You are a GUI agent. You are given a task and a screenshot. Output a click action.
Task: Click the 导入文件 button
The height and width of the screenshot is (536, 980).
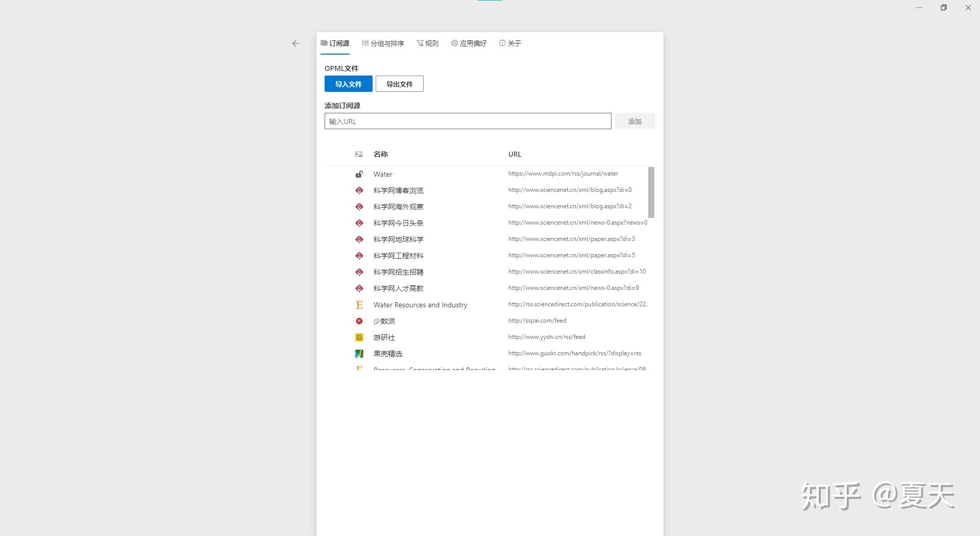[348, 84]
